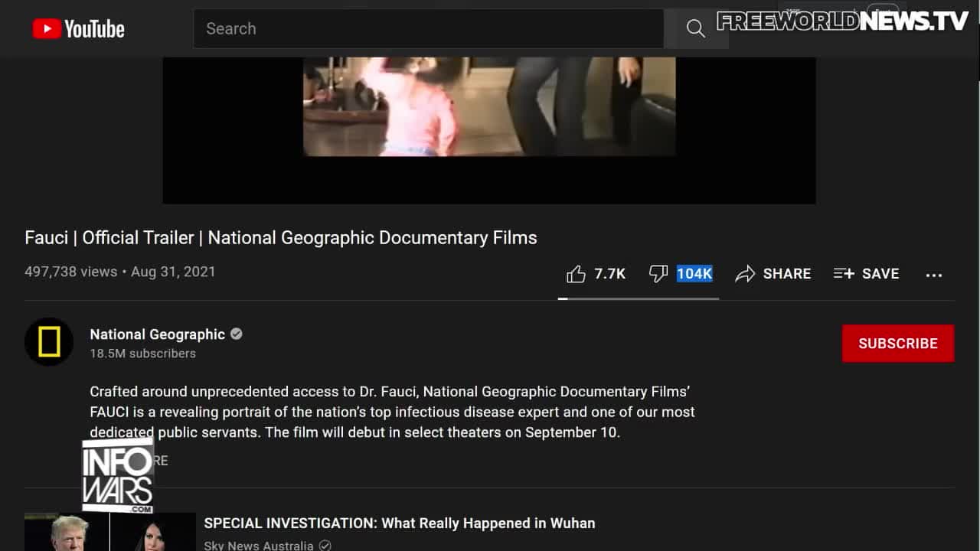This screenshot has height=551, width=980.
Task: Select the 18.5M subscribers text
Action: pyautogui.click(x=143, y=354)
